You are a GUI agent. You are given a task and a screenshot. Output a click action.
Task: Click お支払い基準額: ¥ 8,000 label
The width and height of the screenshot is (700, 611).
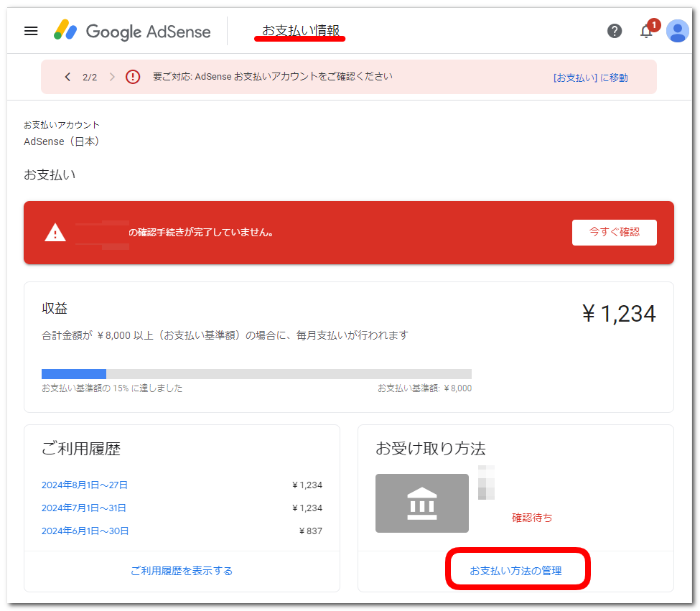(424, 388)
